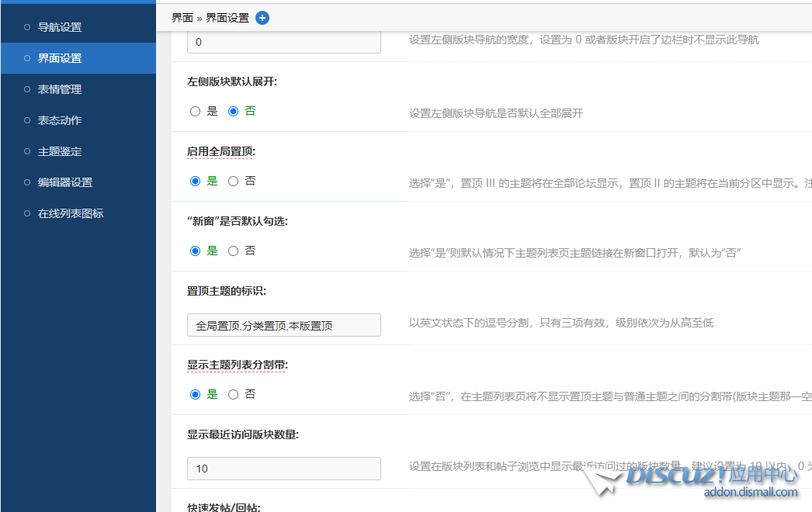Click the blue plus icon beside 界面设置
The image size is (812, 512).
(x=262, y=18)
